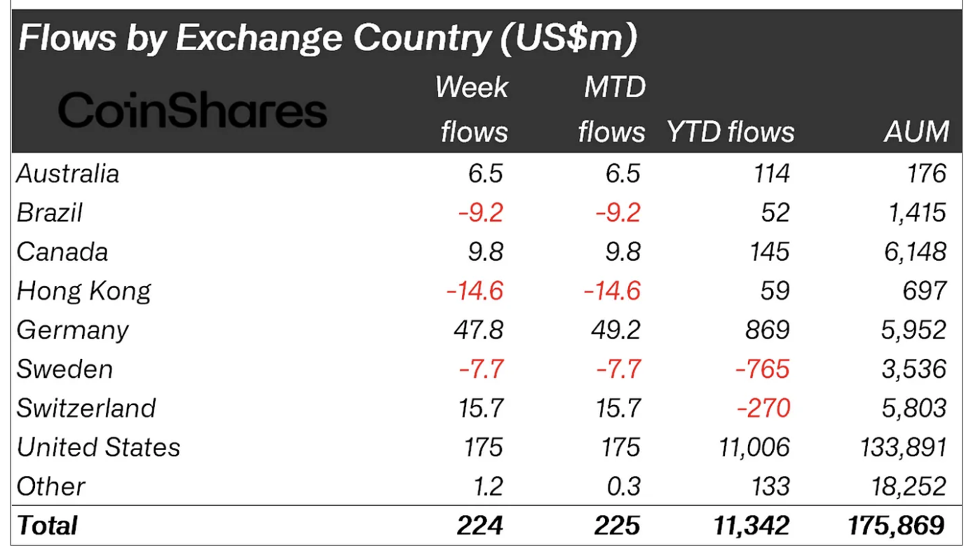Select the Australia row label
The width and height of the screenshot is (973, 560).
(68, 174)
